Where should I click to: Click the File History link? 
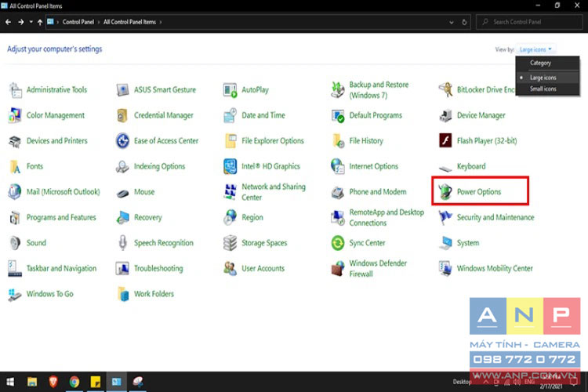[366, 141]
